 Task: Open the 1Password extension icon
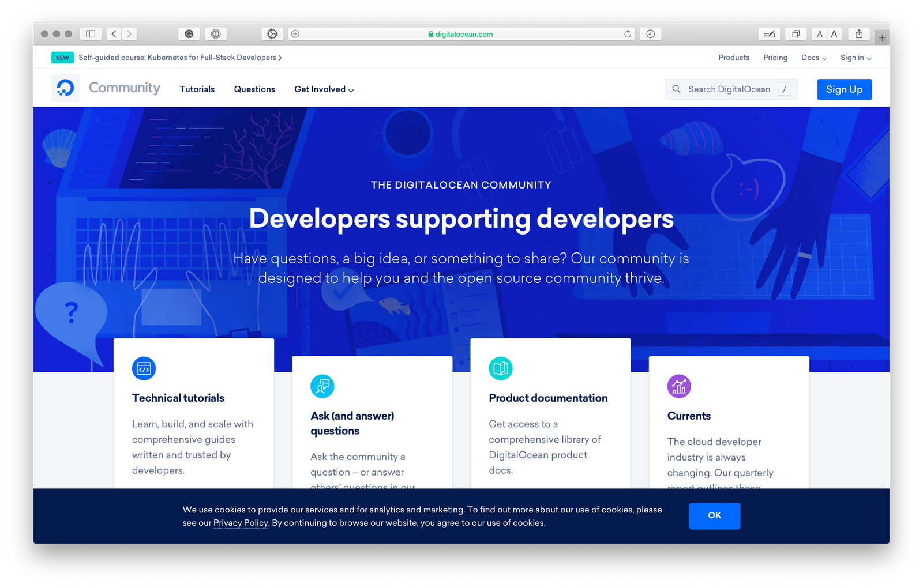216,34
